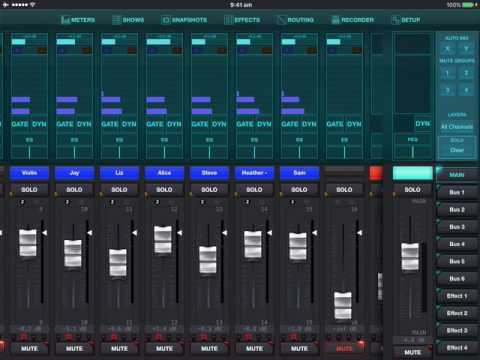Image resolution: width=480 pixels, height=360 pixels.
Task: Solo the Jay channel
Action: pos(74,189)
